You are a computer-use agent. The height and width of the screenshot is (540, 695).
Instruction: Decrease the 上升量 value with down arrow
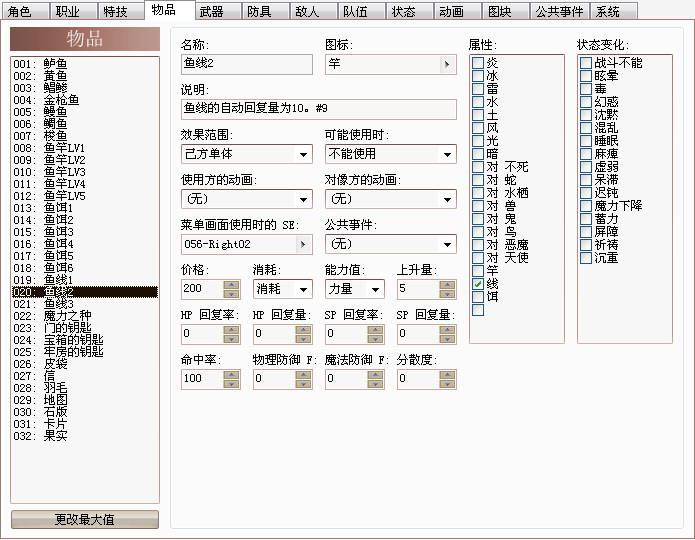[447, 293]
